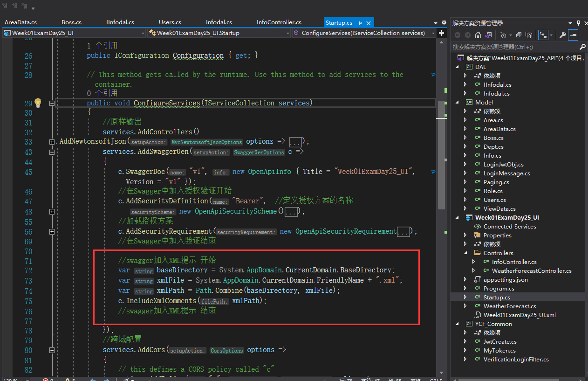Click the editor tab settings gear icon

pos(444,22)
